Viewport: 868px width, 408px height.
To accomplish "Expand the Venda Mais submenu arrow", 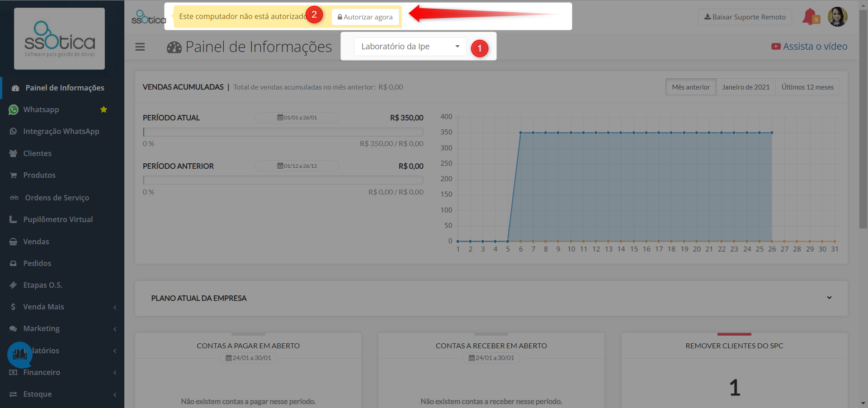I will (x=115, y=307).
